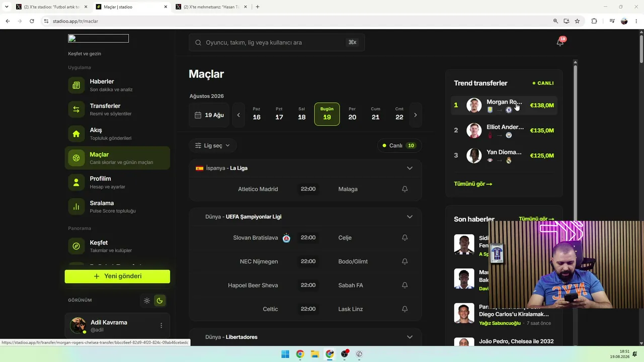Viewport: 644px width, 362px height.
Task: Enable alert bell for NEC Nijmegen match
Action: (x=405, y=261)
